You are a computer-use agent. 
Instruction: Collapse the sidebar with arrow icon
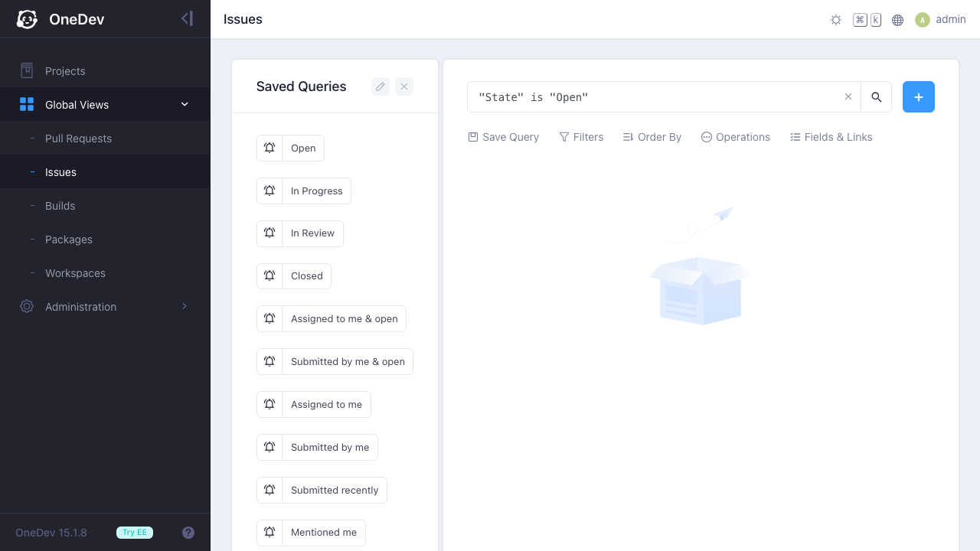coord(187,18)
